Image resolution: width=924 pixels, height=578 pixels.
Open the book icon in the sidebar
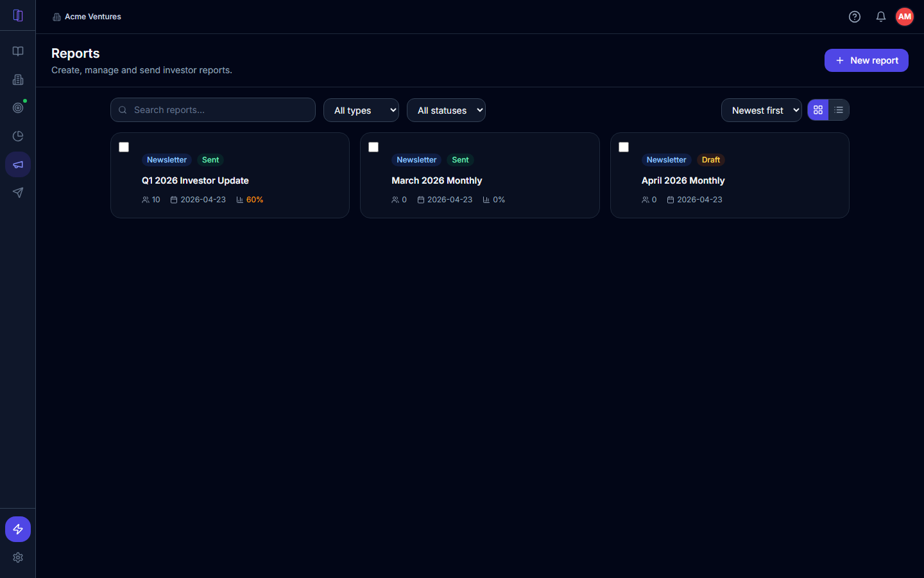pos(18,51)
